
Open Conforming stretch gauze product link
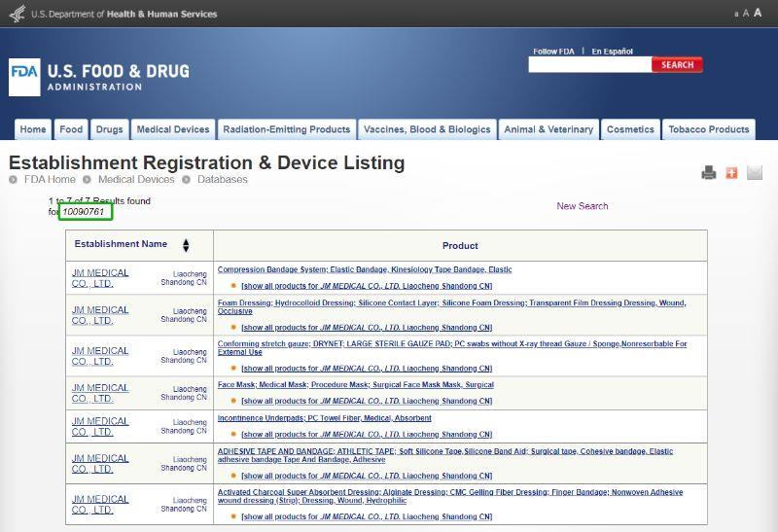[452, 348]
